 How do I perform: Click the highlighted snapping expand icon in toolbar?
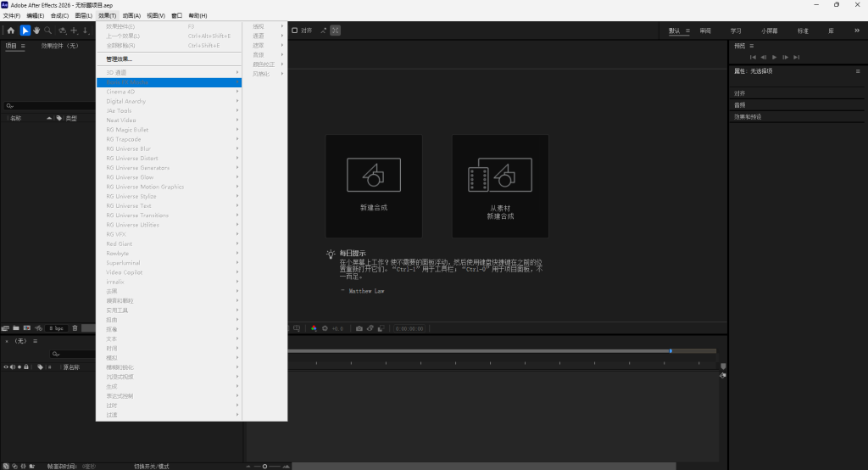336,31
